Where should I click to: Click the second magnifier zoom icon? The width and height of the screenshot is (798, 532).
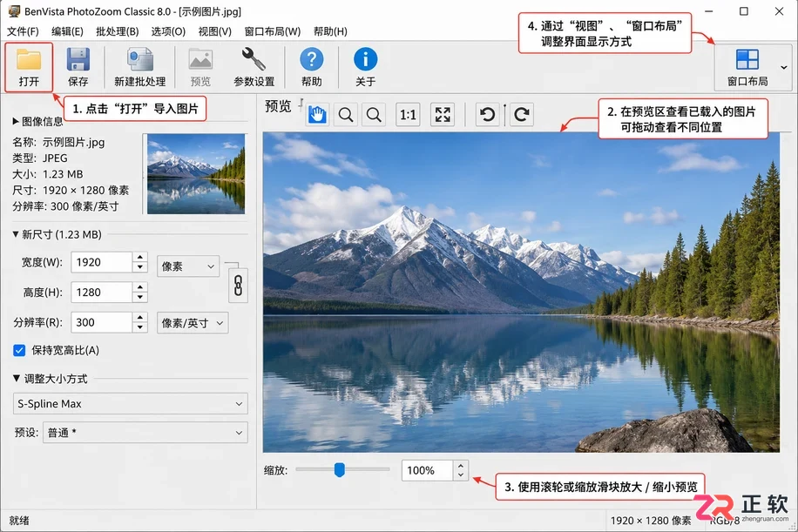click(374, 114)
